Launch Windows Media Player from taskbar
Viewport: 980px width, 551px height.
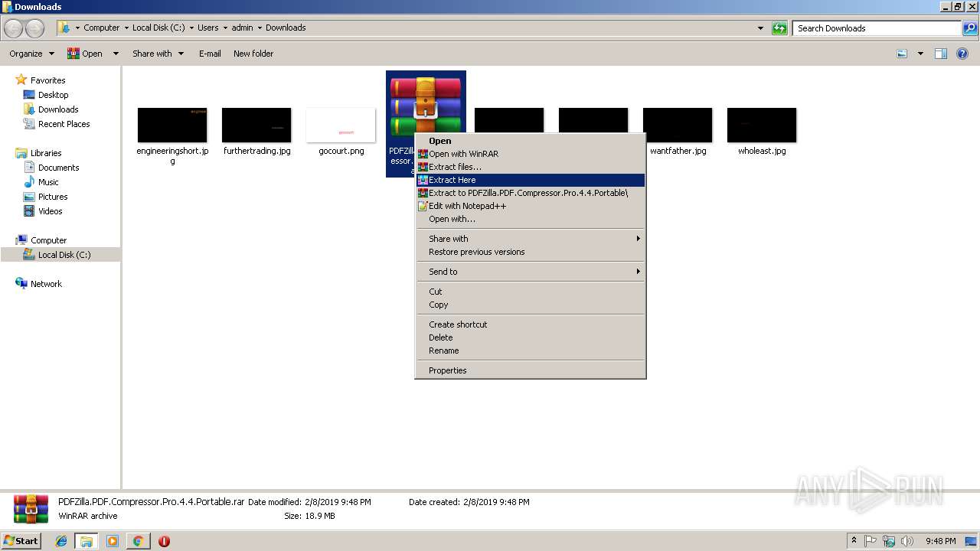pyautogui.click(x=113, y=541)
